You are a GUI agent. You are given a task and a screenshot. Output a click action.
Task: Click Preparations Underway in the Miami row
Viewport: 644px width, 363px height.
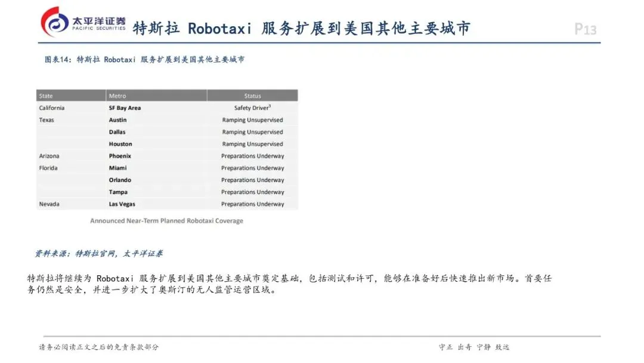pos(253,168)
